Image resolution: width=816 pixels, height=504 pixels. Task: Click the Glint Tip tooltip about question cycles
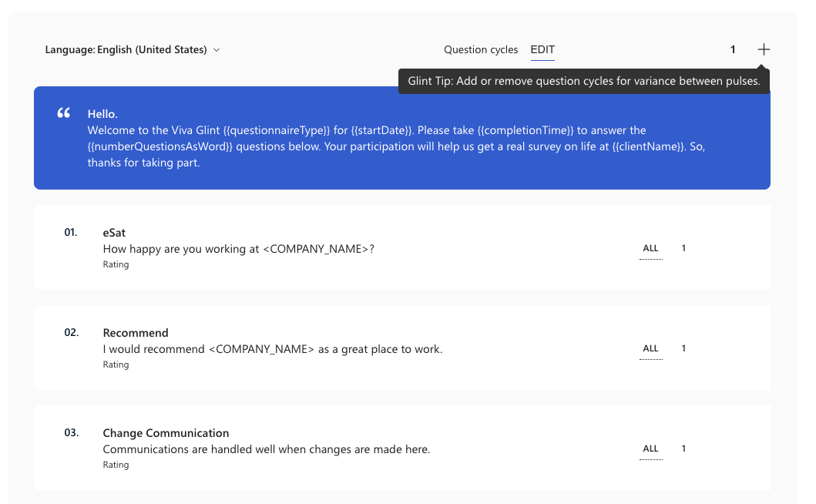[x=583, y=81]
